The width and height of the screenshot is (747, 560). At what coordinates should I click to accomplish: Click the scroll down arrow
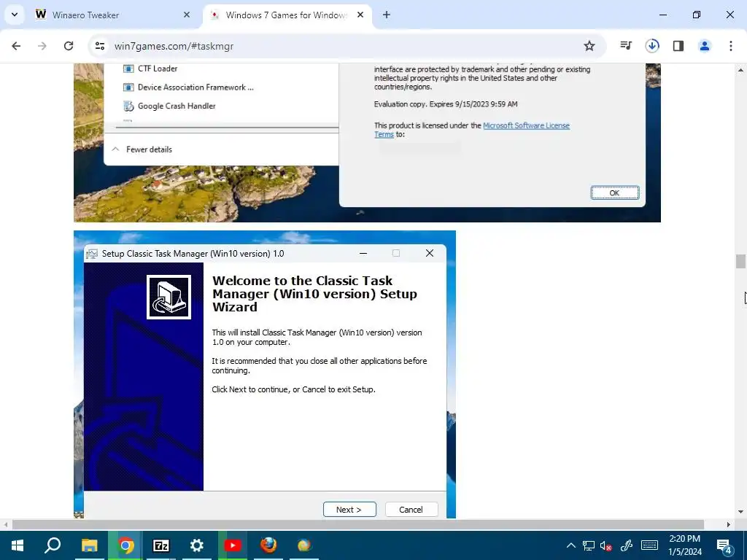coord(740,511)
